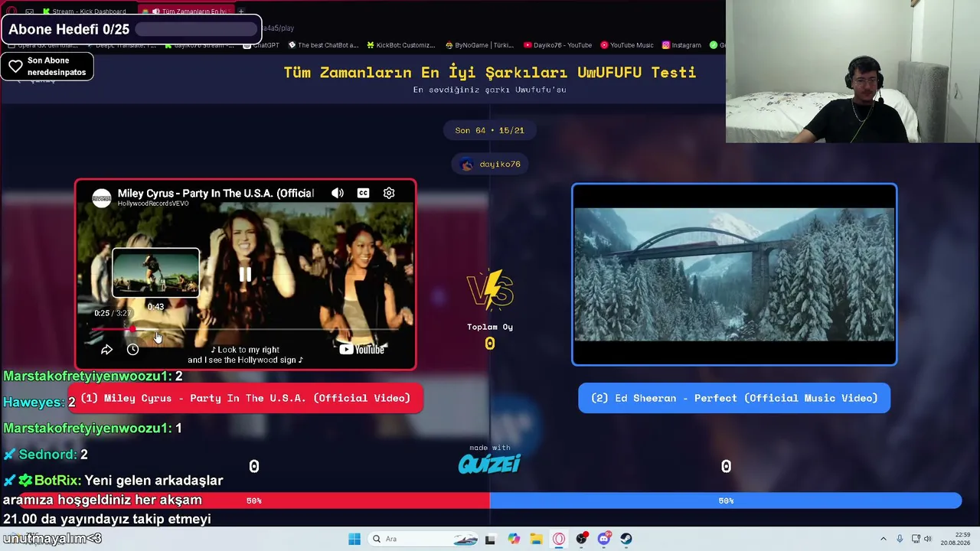Click the blue 50% vote bar
Screen dimensions: 980x551
(x=726, y=500)
